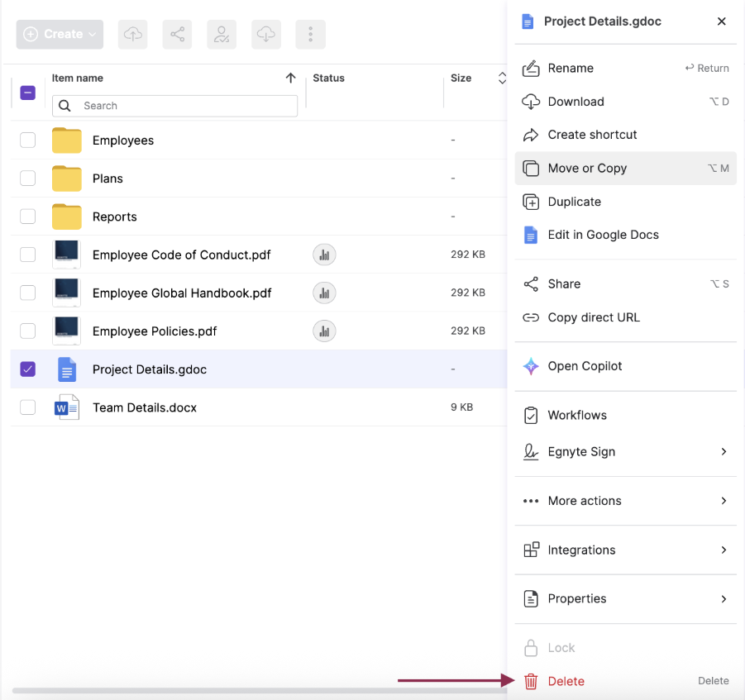Click the download cloud toolbar icon

[265, 34]
